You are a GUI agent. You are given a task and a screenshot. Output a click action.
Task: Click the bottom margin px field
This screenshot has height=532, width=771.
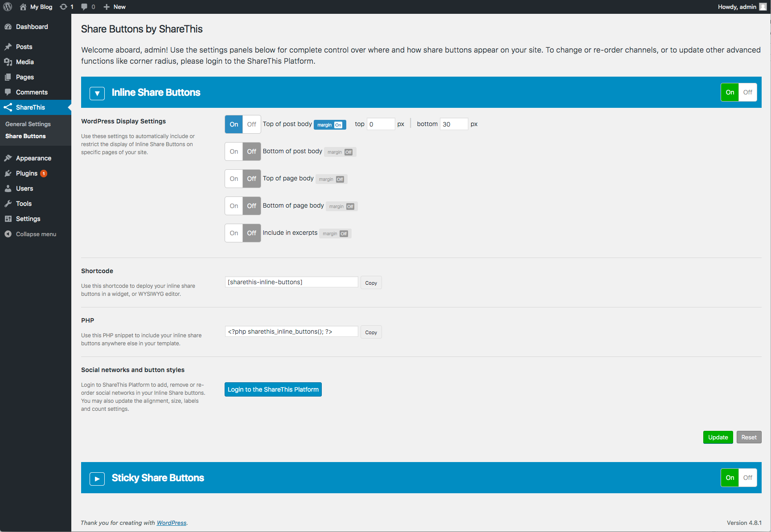coord(453,124)
